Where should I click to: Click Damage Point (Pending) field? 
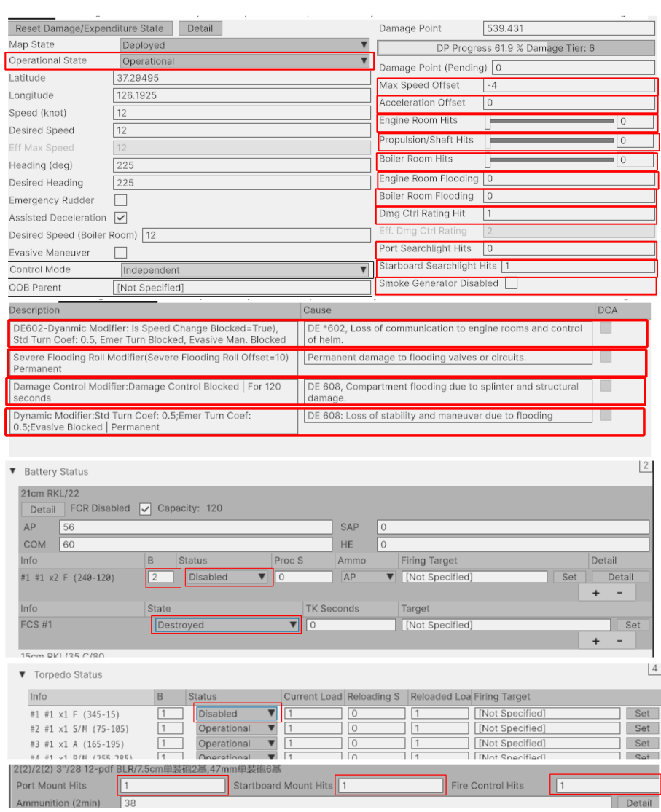[x=574, y=68]
